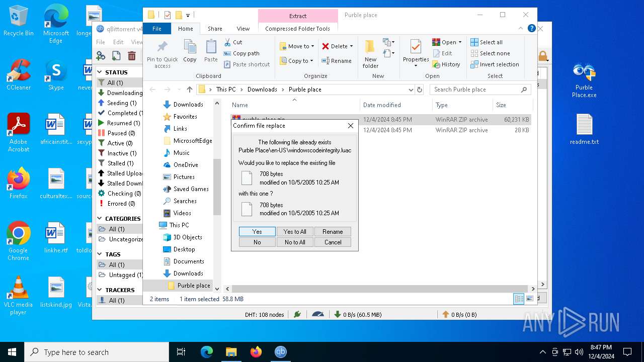
Task: Click No in Confirm file replace dialog
Action: click(x=257, y=242)
